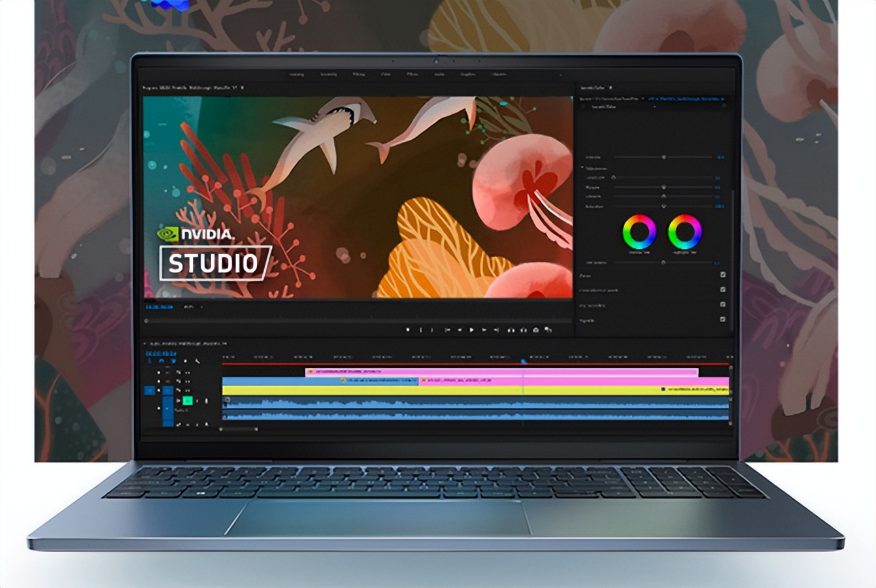
Task: Expand the HSL Secondary section label
Action: pyautogui.click(x=592, y=305)
